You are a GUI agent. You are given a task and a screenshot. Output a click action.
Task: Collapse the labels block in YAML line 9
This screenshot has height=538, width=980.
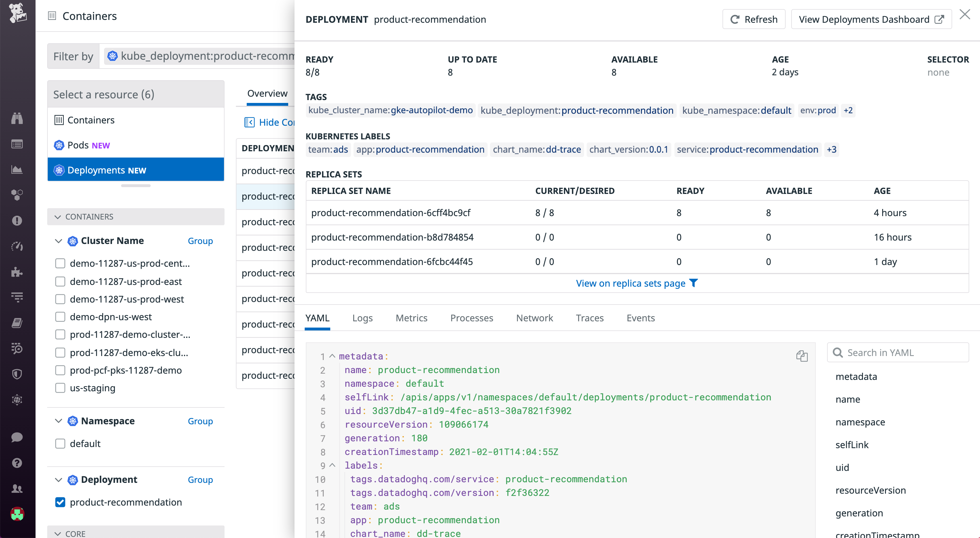click(x=332, y=465)
